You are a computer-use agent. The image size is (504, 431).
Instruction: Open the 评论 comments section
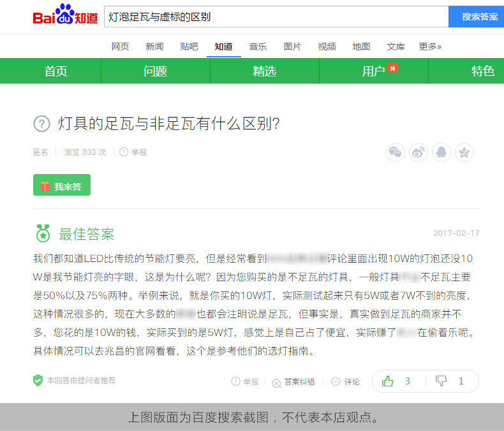point(346,382)
